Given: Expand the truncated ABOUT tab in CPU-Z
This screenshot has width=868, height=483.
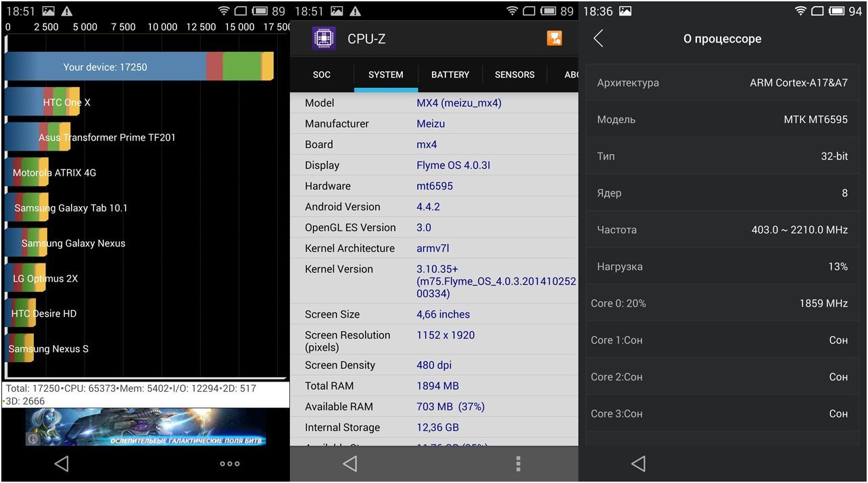Looking at the screenshot, I should 571,74.
